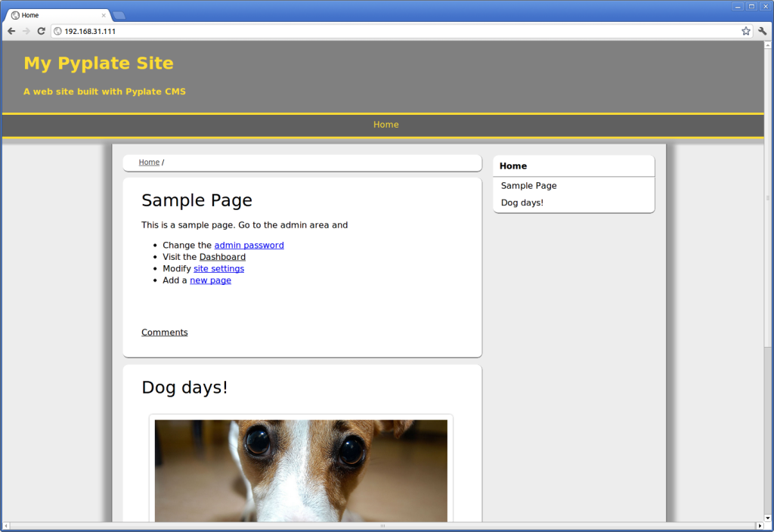
Task: Open the dog photo thumbnail
Action: click(301, 470)
